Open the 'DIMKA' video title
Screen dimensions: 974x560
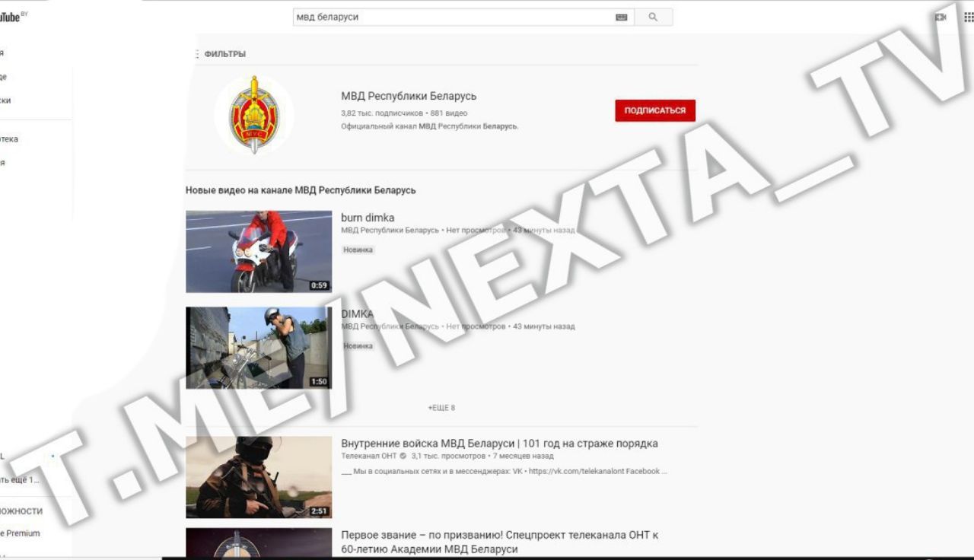point(357,313)
